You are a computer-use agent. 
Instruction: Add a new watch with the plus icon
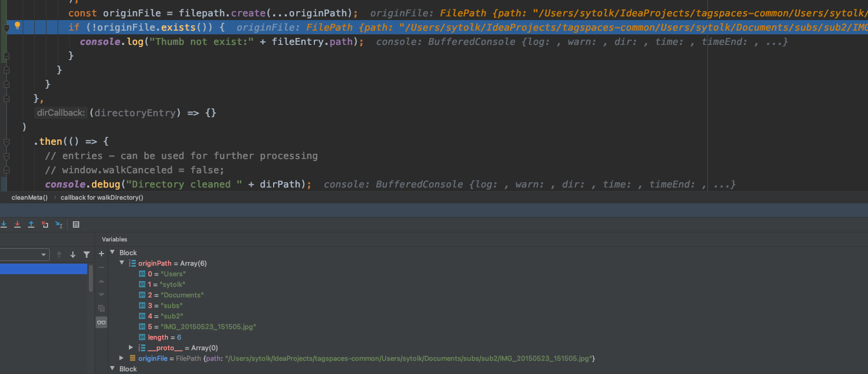pos(101,254)
